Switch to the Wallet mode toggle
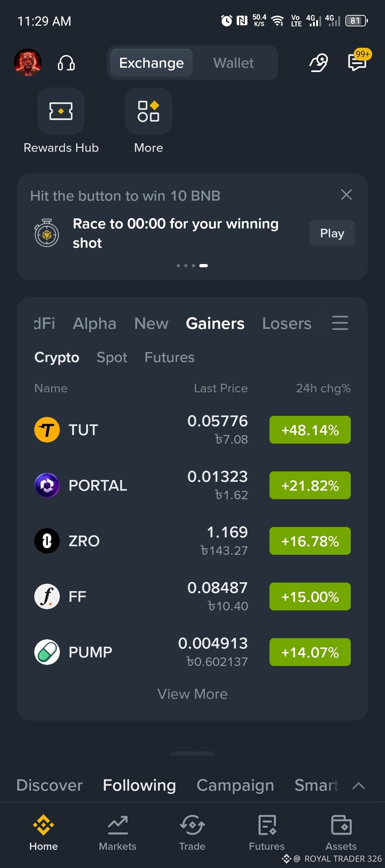 click(233, 63)
